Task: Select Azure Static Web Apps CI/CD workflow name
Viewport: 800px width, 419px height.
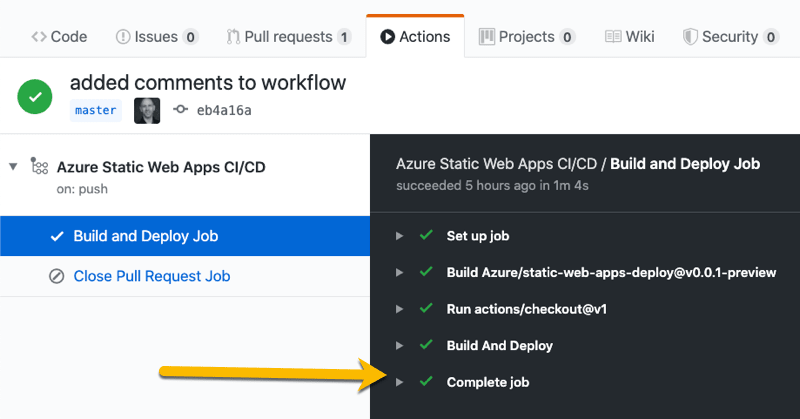Action: pyautogui.click(x=161, y=167)
